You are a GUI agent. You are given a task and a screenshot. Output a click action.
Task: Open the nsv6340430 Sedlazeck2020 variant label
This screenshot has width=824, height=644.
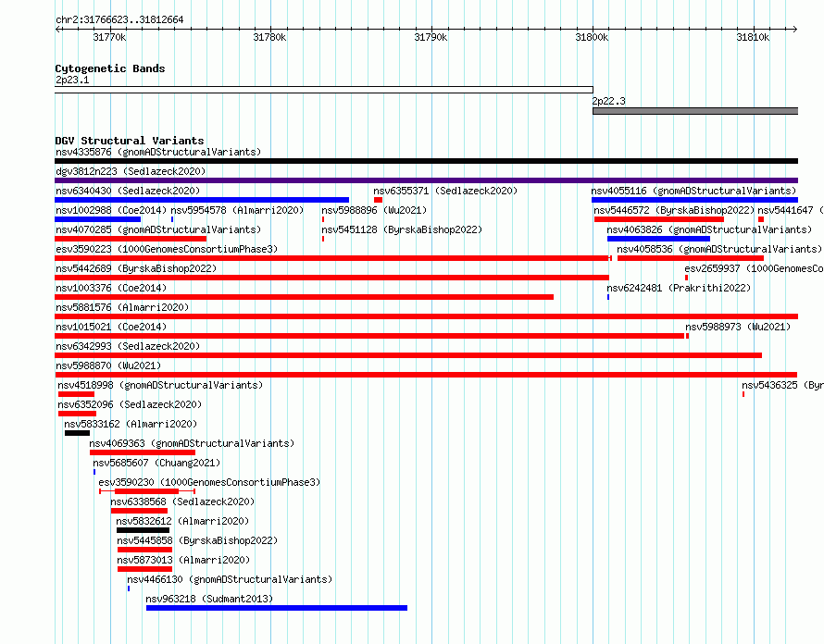point(128,191)
